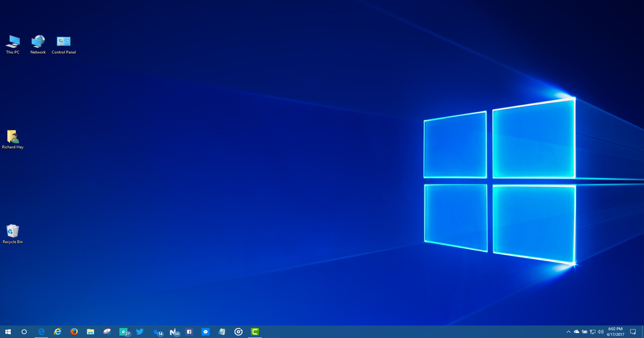The image size is (644, 338).
Task: Expand hidden system tray icons
Action: [568, 332]
